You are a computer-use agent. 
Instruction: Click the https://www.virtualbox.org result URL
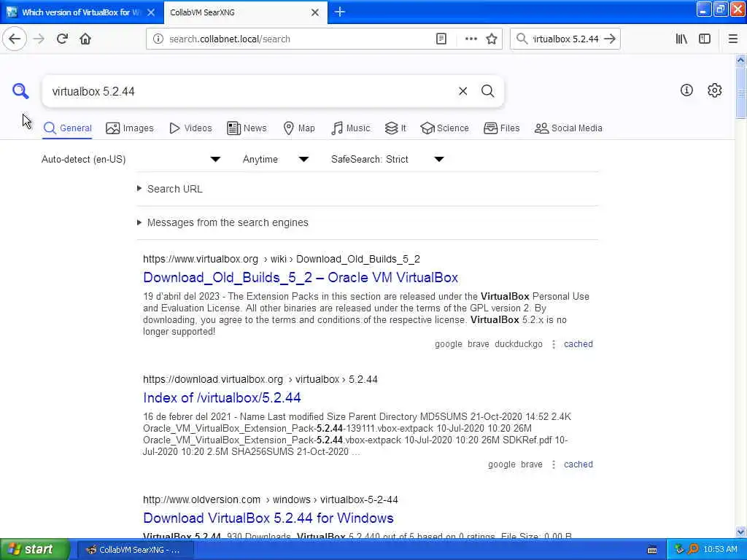point(282,259)
